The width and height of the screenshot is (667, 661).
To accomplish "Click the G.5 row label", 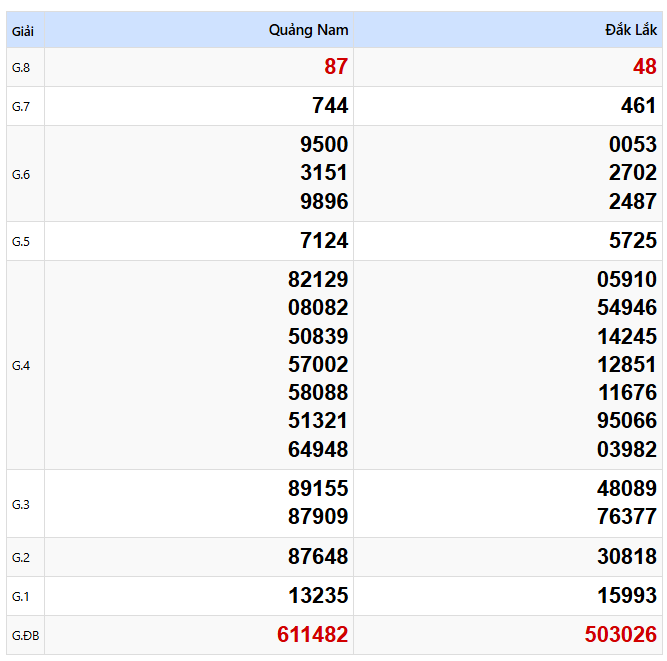I will 21,242.
